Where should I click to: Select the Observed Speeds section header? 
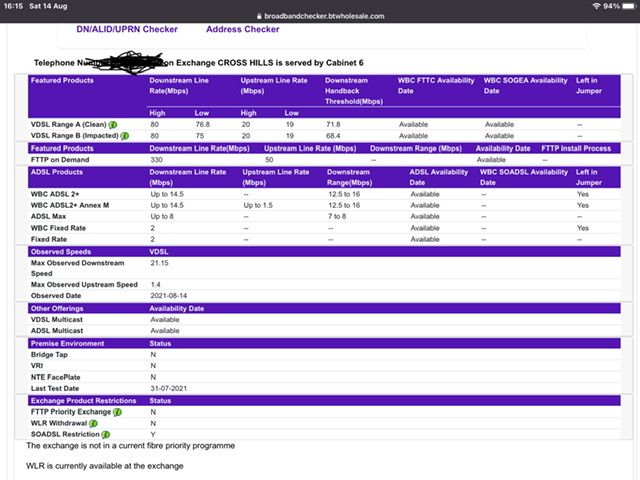coord(62,251)
